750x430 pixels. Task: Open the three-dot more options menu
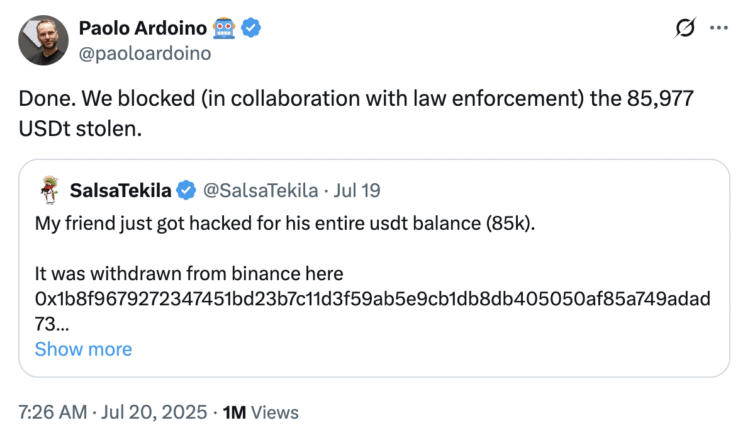coord(718,29)
